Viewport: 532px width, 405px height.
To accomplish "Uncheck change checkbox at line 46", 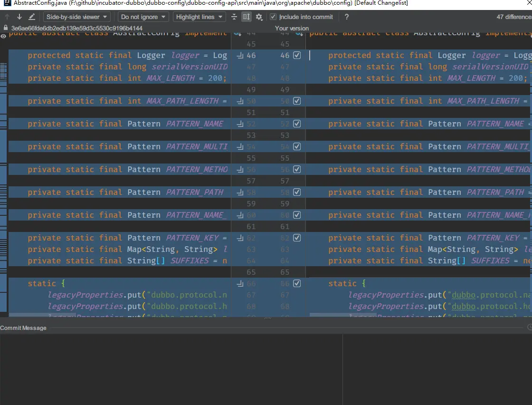I will [297, 55].
